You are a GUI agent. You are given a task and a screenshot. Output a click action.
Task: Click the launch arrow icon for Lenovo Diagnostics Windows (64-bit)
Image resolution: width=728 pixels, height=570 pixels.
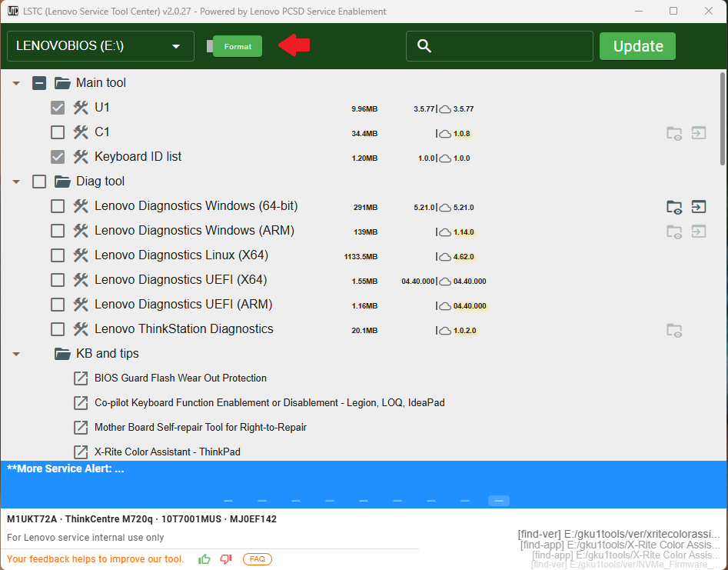(698, 206)
